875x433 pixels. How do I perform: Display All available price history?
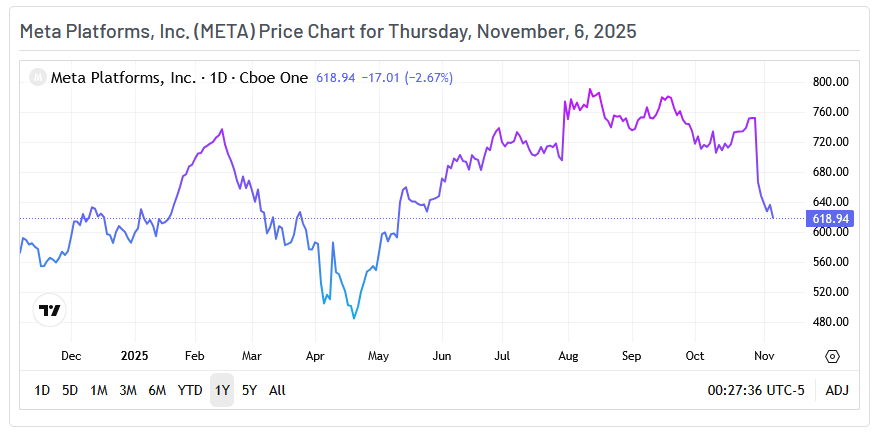click(277, 390)
